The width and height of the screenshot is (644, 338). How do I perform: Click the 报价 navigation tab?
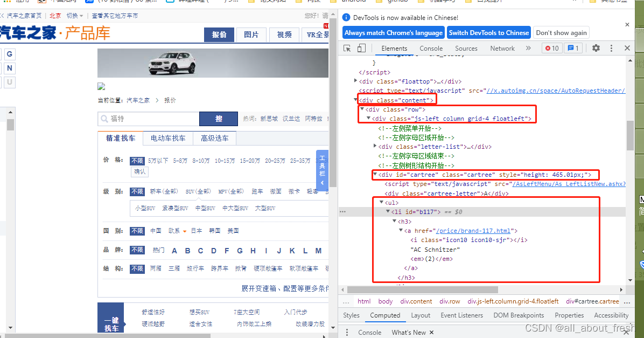219,35
